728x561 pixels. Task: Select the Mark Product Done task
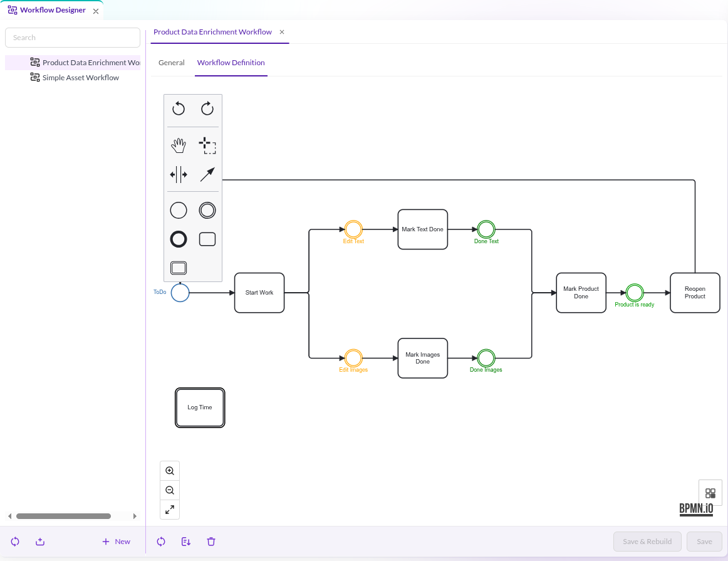point(581,293)
